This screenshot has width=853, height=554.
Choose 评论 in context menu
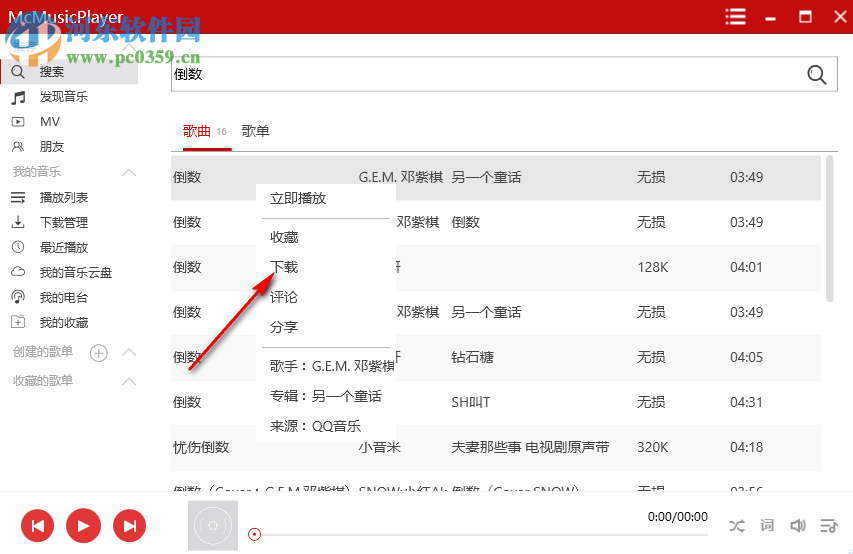pyautogui.click(x=284, y=297)
